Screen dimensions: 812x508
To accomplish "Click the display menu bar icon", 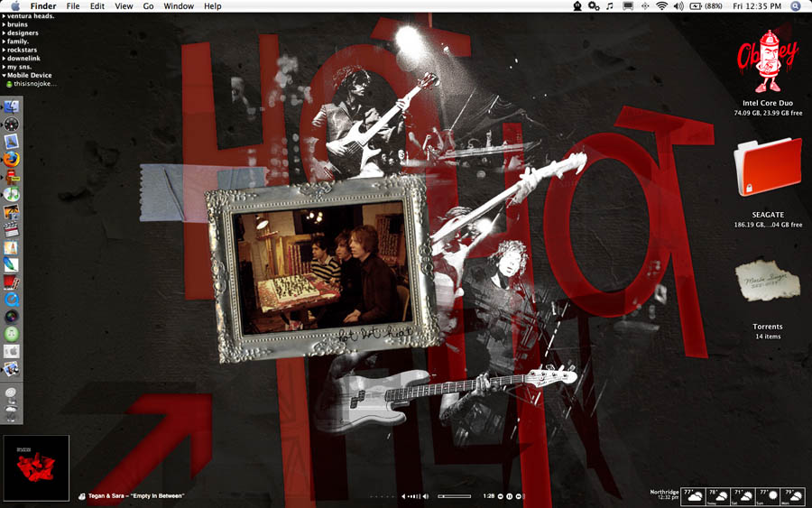I will [x=628, y=6].
